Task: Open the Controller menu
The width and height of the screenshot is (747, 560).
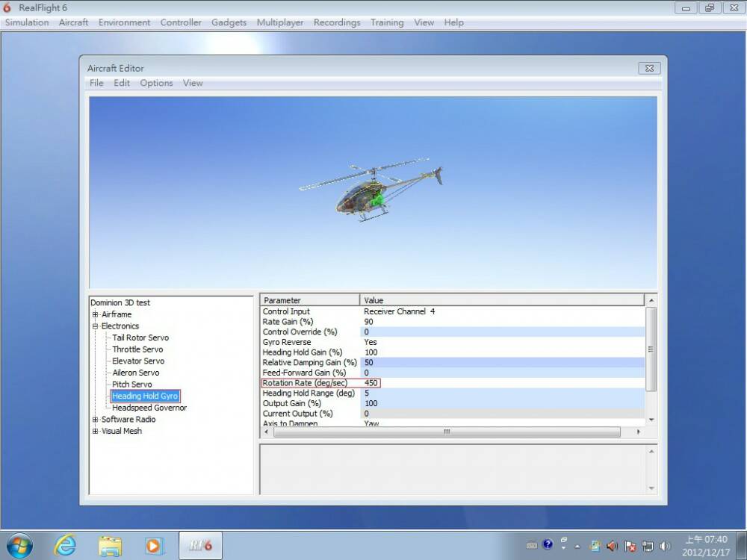Action: coord(181,22)
